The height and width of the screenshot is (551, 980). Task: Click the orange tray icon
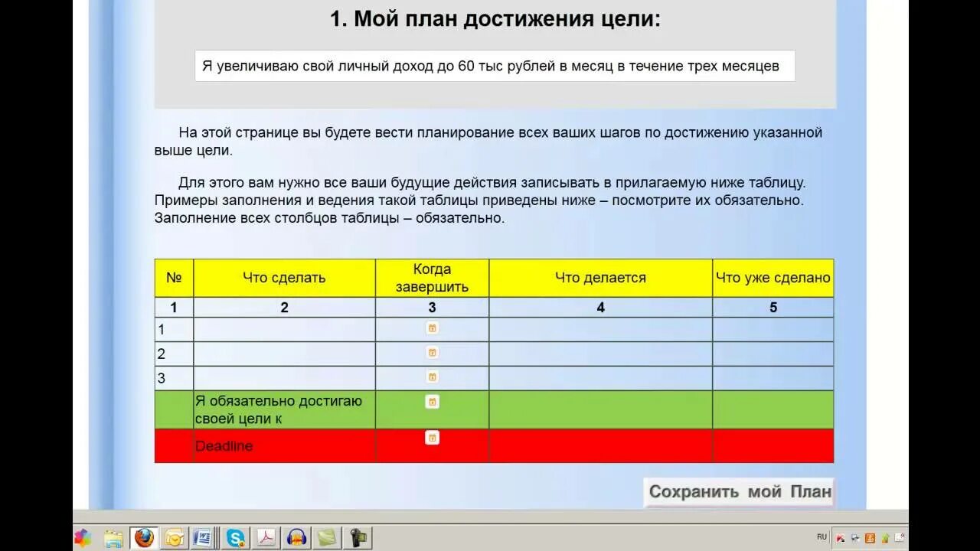click(870, 538)
